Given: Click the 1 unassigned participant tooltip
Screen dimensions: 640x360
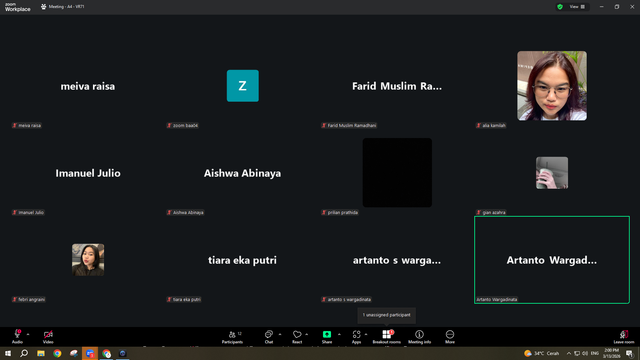Looking at the screenshot, I should 387,315.
